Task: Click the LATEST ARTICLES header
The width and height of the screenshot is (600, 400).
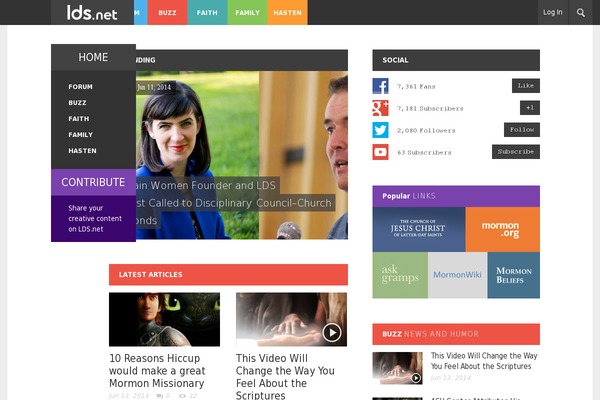Action: coord(228,274)
